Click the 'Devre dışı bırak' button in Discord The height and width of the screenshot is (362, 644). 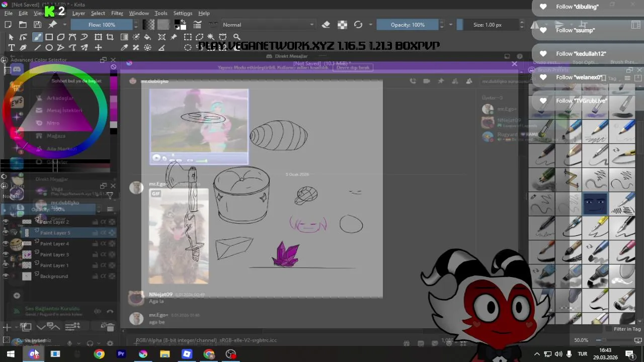coord(353,67)
